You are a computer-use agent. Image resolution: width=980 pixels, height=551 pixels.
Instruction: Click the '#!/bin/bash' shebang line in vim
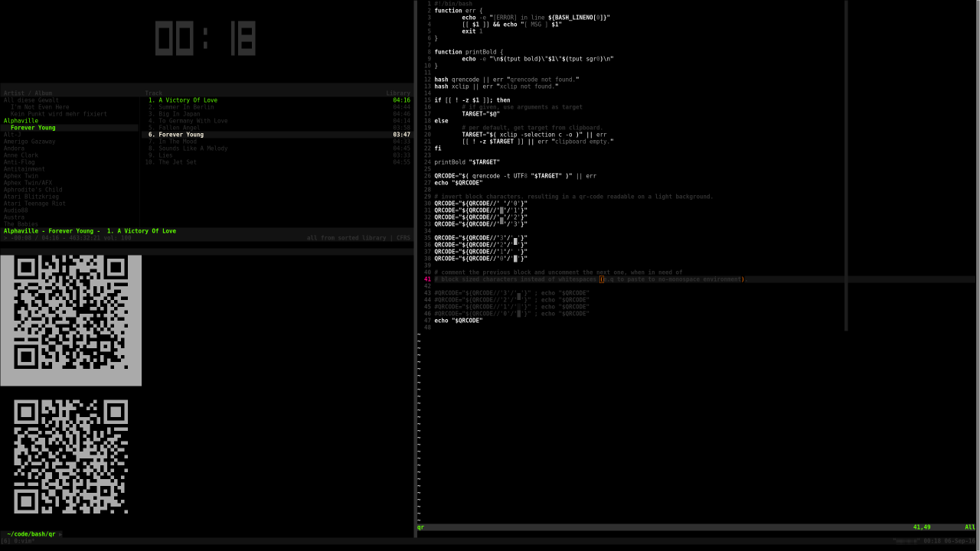pos(453,4)
